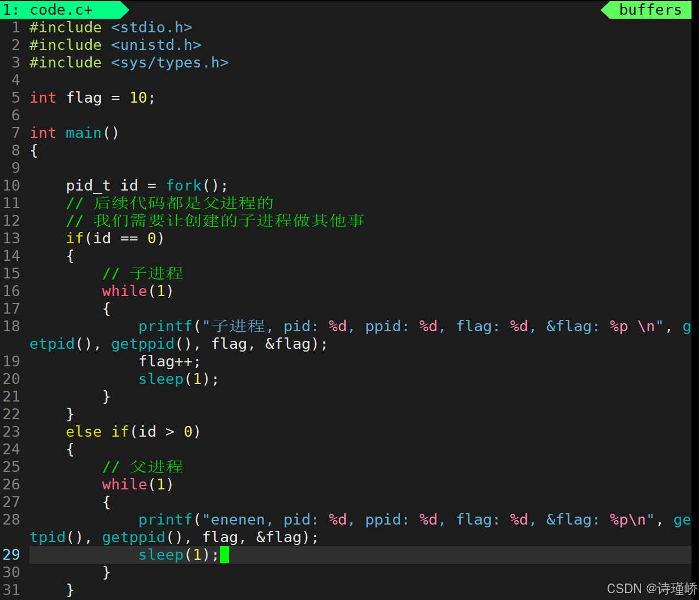Click '&flag: %p \n' in line 18 string

tap(600, 326)
